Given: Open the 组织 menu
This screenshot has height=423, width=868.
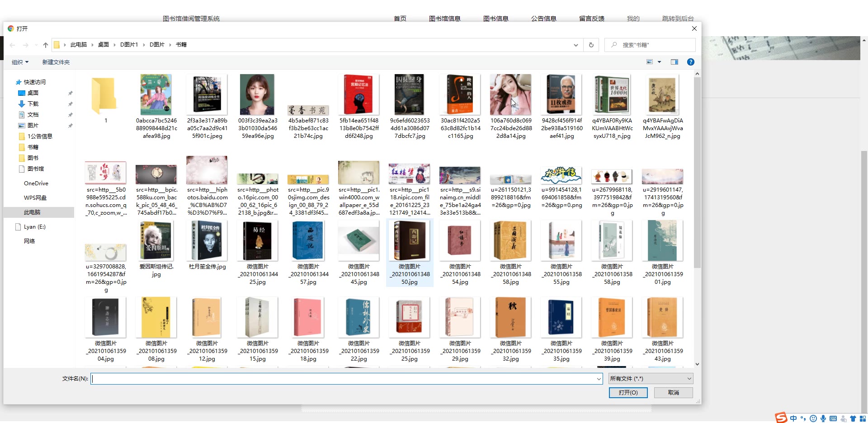Looking at the screenshot, I should pos(20,62).
